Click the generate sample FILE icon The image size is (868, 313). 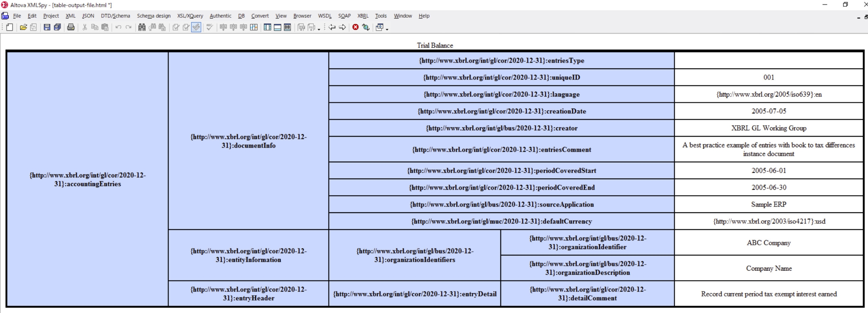[311, 27]
